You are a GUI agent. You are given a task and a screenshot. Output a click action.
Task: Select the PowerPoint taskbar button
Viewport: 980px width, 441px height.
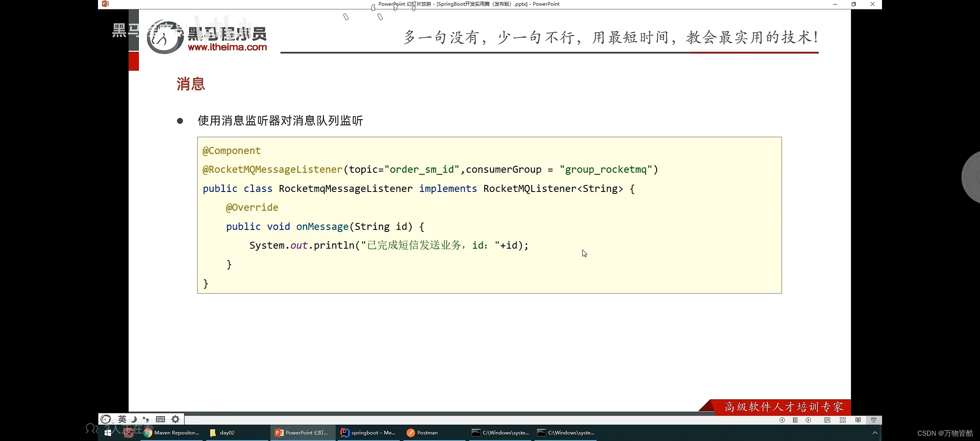302,433
